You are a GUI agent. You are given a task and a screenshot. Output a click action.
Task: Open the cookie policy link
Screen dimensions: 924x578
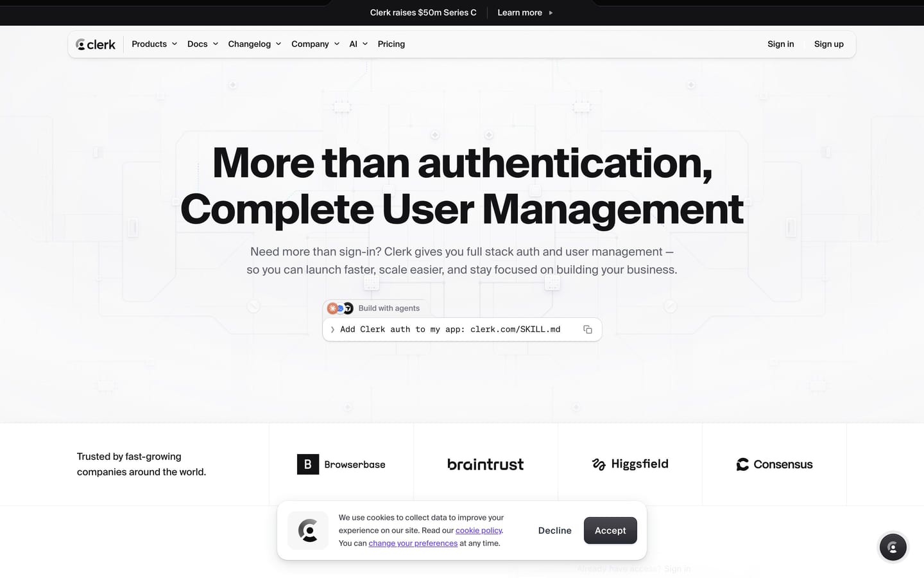[x=479, y=530]
